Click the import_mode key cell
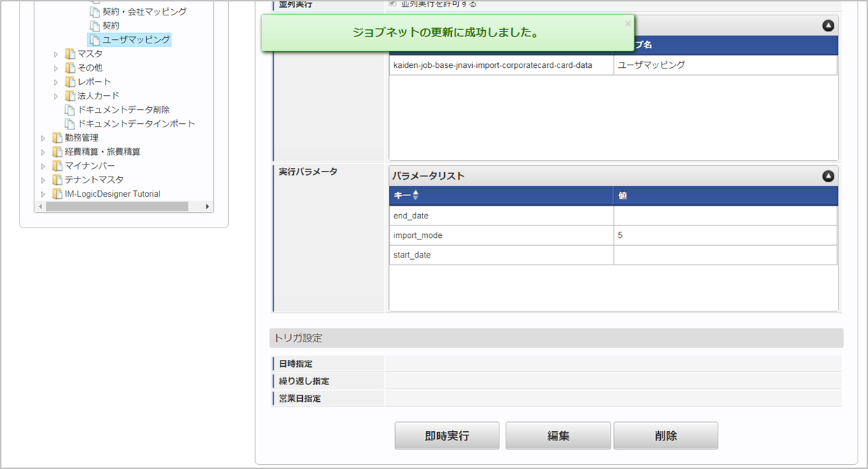This screenshot has height=469, width=868. [x=501, y=235]
